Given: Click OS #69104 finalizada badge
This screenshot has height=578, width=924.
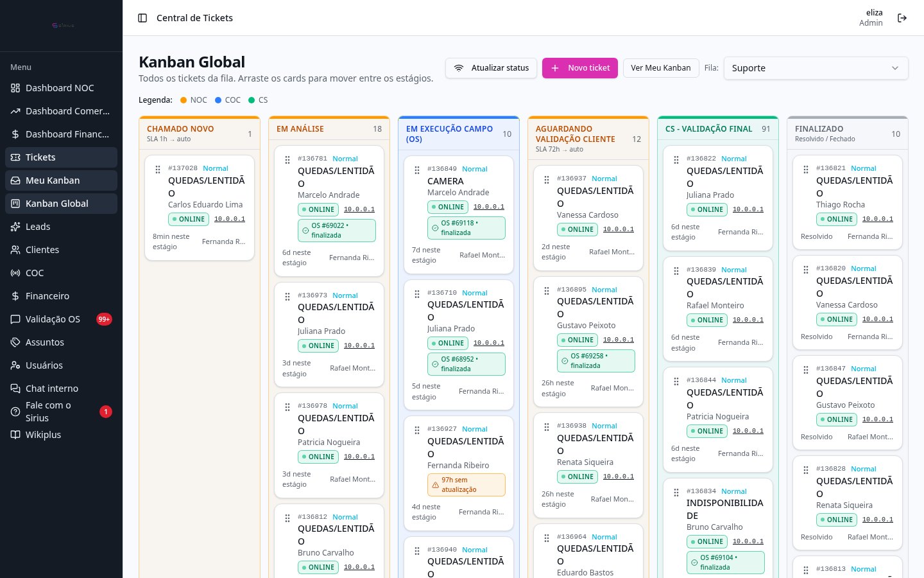Looking at the screenshot, I should (x=726, y=563).
